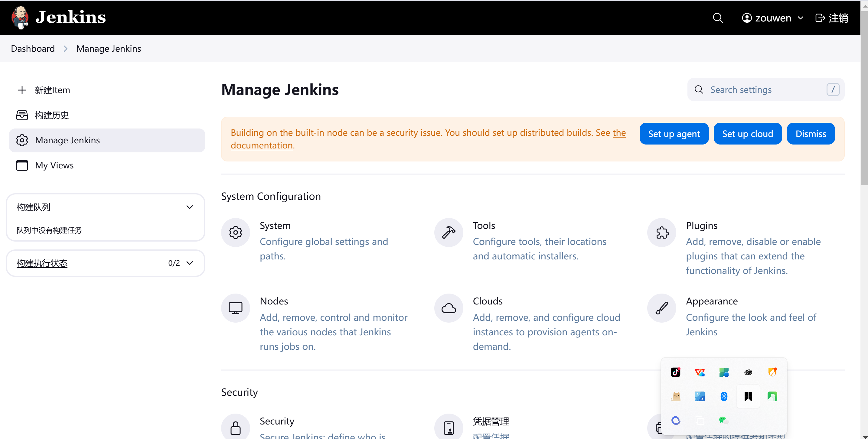Open 构建历史 in the sidebar
The image size is (868, 439).
107,115
